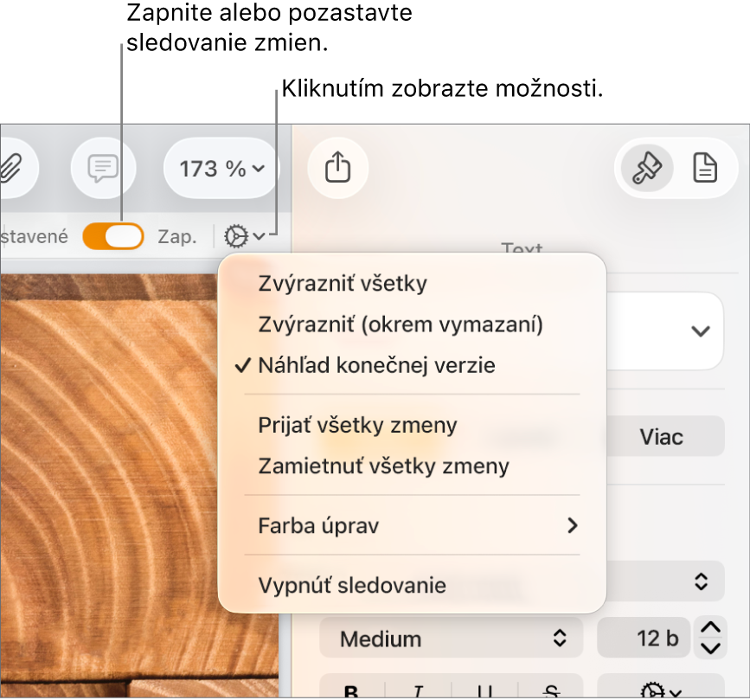Viewport: 750px width, 700px height.
Task: Click the Share icon in toolbar
Action: [x=337, y=168]
